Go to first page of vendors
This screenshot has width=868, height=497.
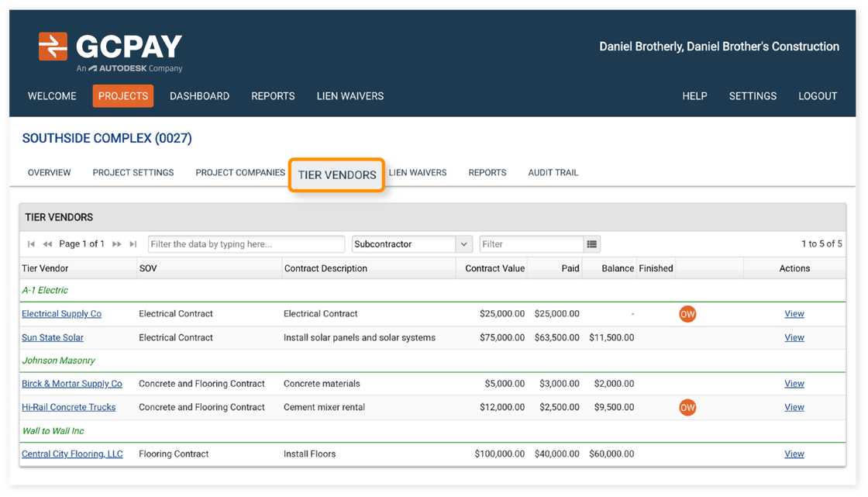(31, 244)
